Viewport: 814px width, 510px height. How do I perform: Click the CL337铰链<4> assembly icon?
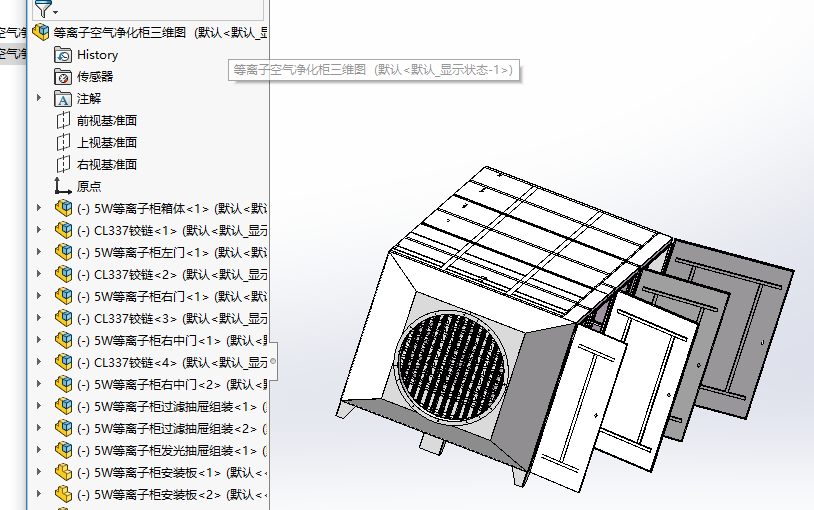click(x=63, y=362)
